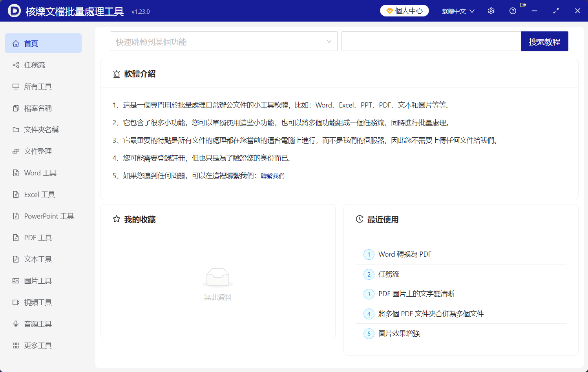This screenshot has height=372, width=588.
Task: Open the 文件夾名稱 section
Action: pos(43,129)
